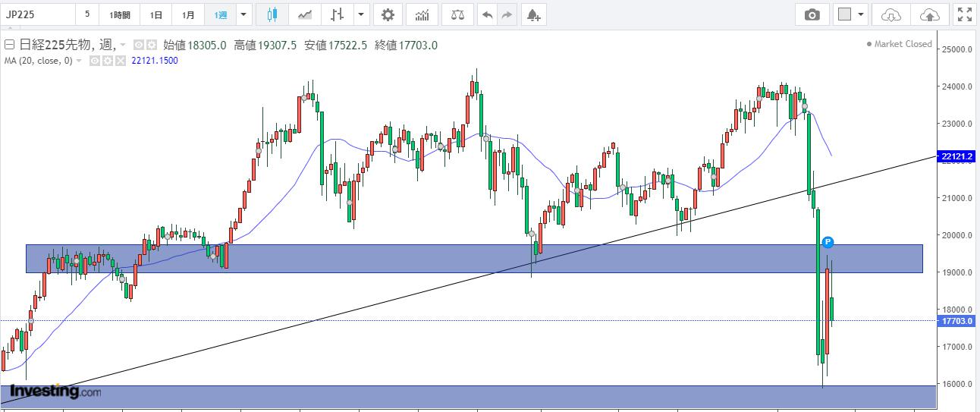Click the 24000.0 price axis label

[x=959, y=86]
